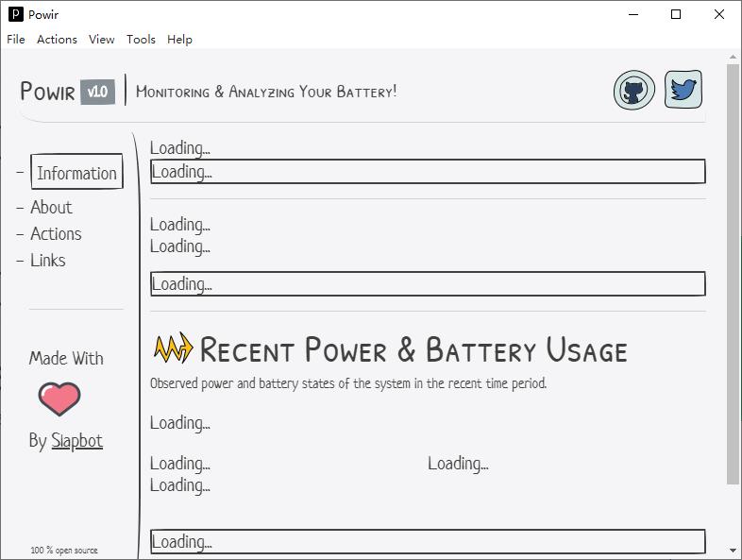
Task: Click the scrollbar down arrow
Action: (x=733, y=551)
